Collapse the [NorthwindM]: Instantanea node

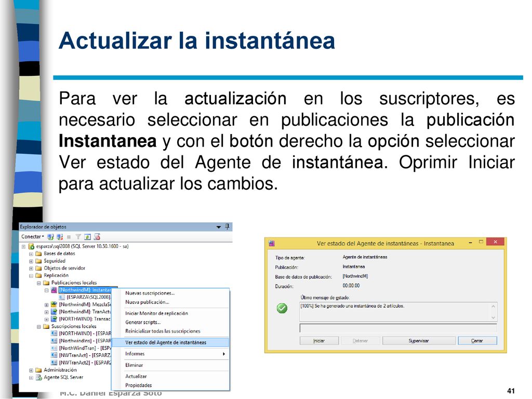point(46,290)
